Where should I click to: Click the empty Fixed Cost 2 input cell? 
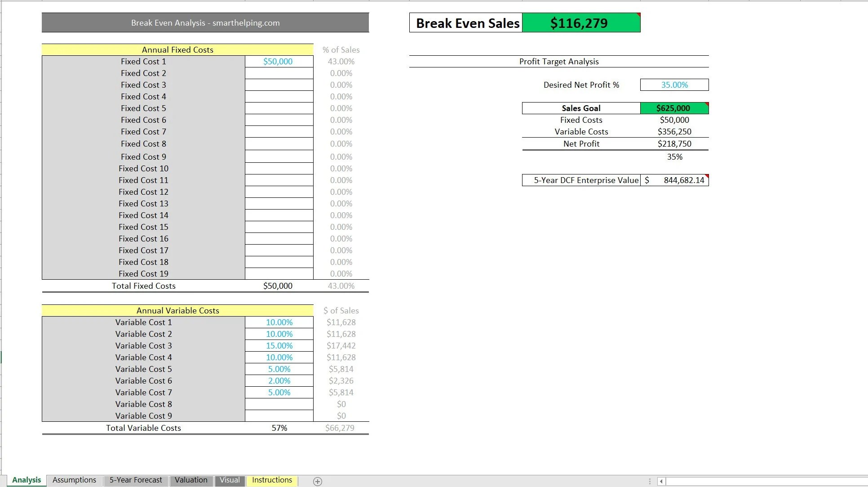[x=279, y=73]
